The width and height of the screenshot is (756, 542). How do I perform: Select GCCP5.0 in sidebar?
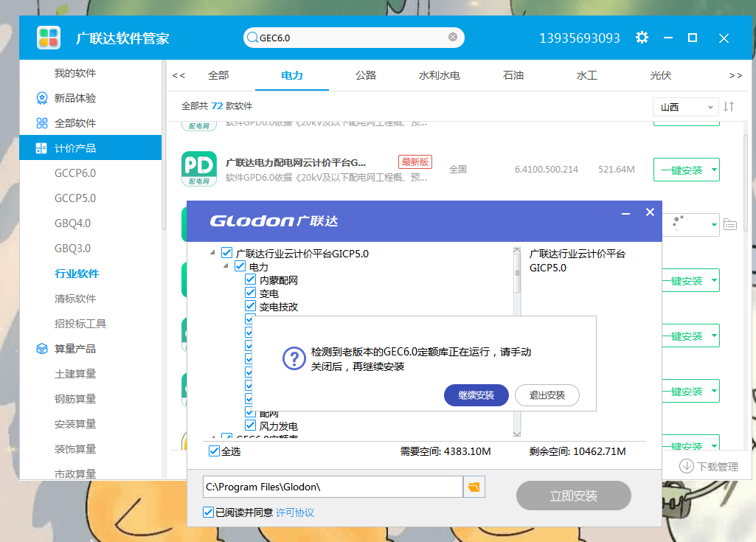pyautogui.click(x=75, y=198)
